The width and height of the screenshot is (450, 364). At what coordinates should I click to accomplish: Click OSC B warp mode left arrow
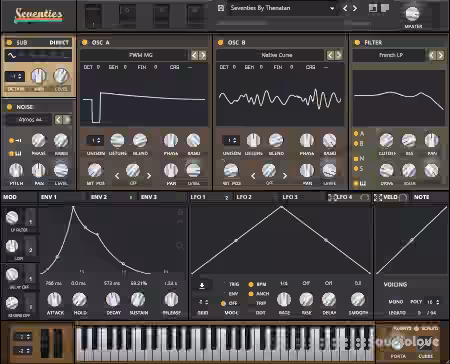click(253, 176)
